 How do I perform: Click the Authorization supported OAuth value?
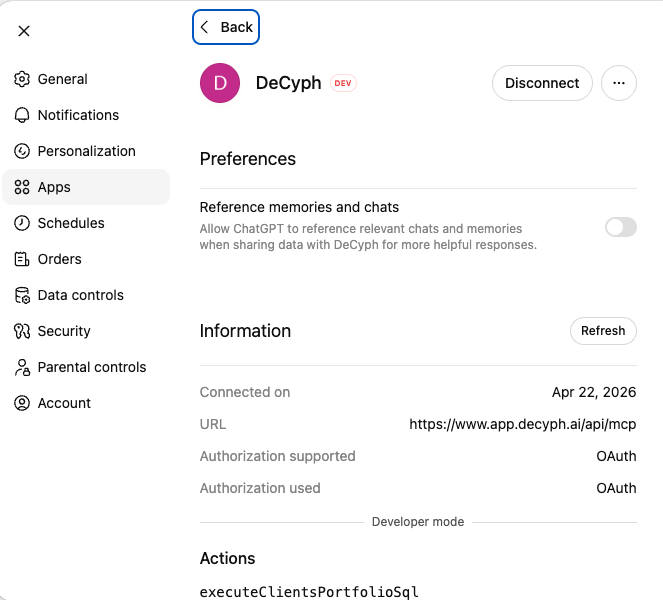616,456
